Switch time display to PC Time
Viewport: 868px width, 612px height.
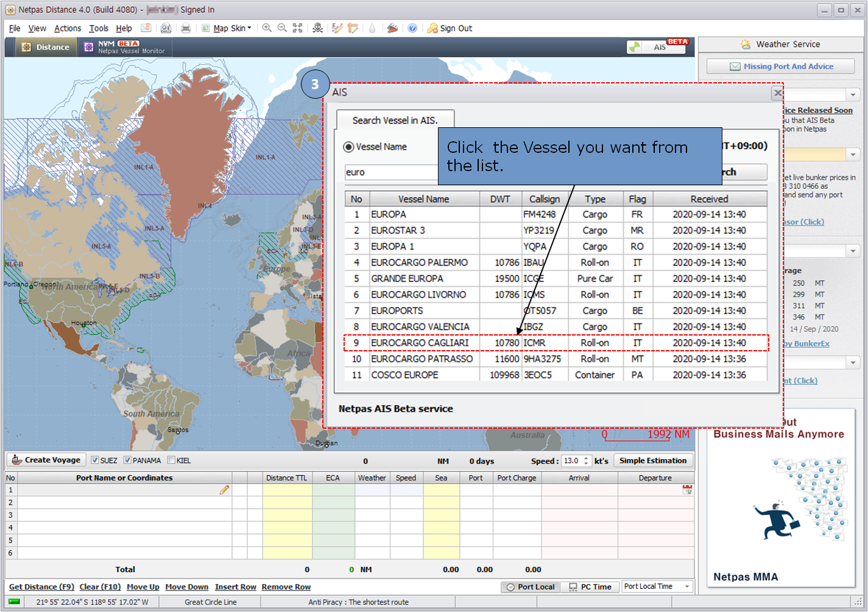coord(590,587)
